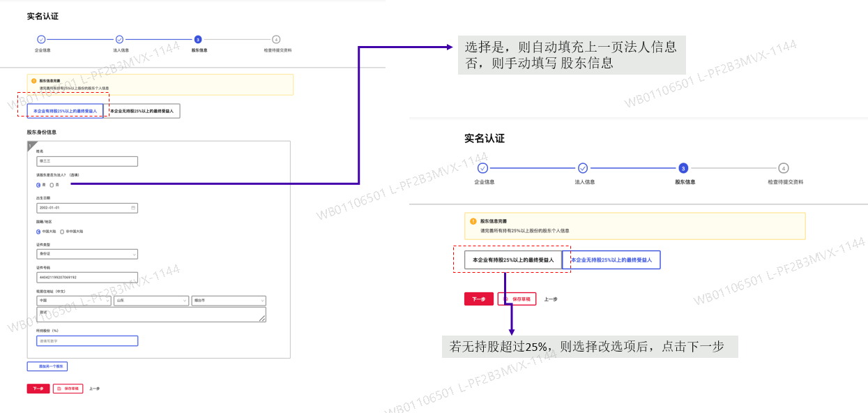The width and height of the screenshot is (868, 413).
Task: Select 本企业有持股25%以上的最终受益人 tab in right form
Action: tap(513, 260)
